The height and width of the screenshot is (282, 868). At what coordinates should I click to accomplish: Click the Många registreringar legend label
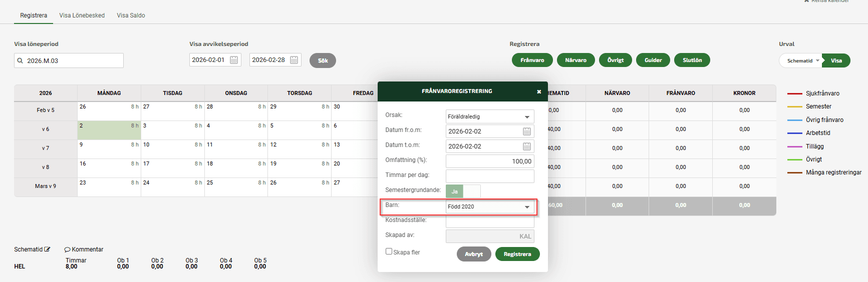coord(833,172)
